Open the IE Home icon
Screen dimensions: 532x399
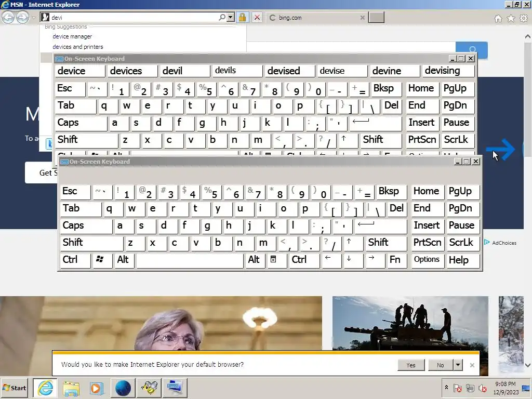coord(498,18)
